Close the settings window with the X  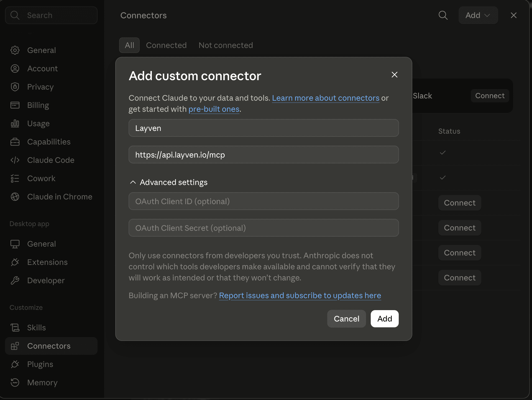coord(514,15)
